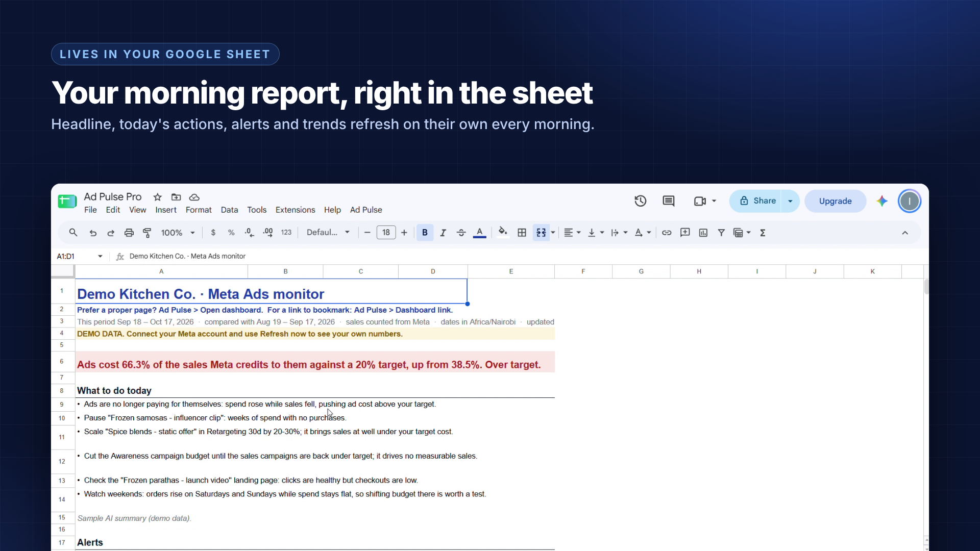Collapse the toolbar with the chevron
Screen dimensions: 980x551
click(905, 233)
